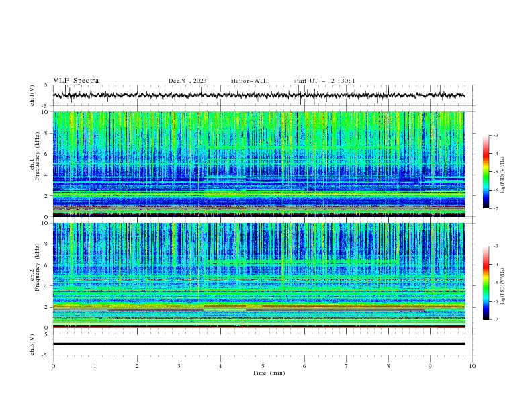The width and height of the screenshot is (532, 411).
Task: Click the ch.1 spectrogram color scale bar
Action: (486, 172)
